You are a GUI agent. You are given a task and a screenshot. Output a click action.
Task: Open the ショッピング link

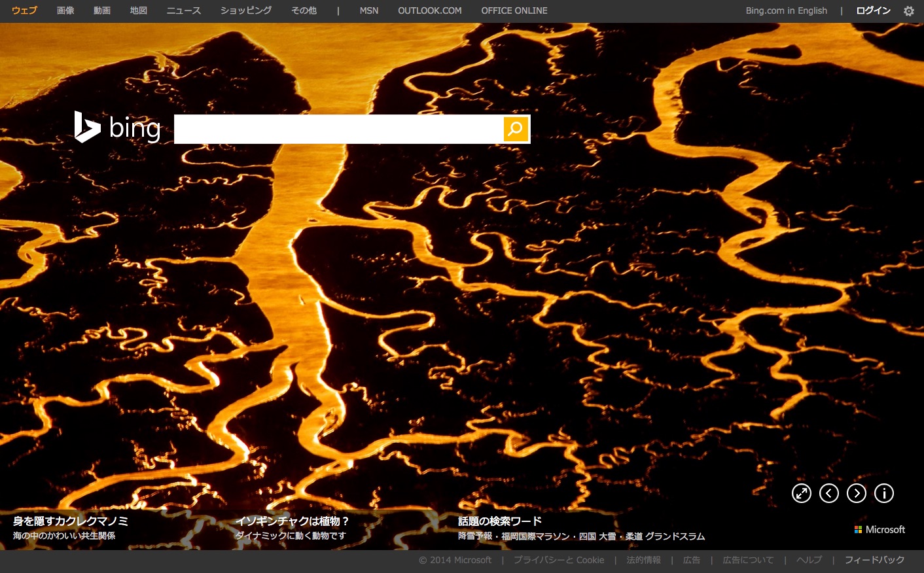246,10
